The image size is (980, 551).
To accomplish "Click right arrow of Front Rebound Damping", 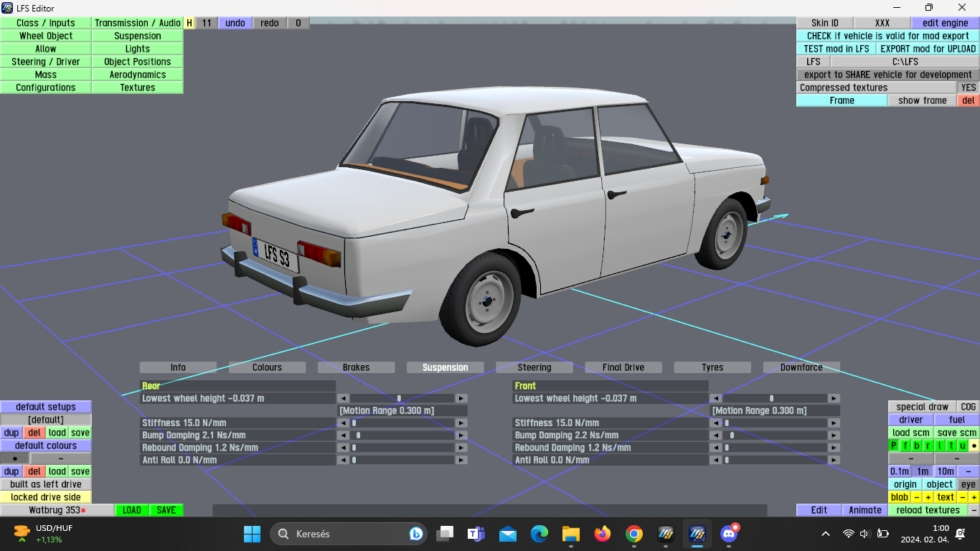I will click(834, 448).
